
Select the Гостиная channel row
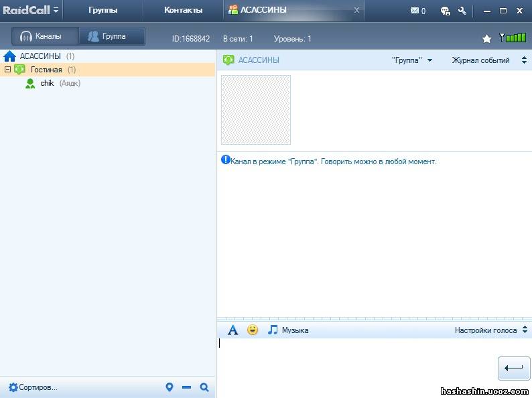(108, 70)
